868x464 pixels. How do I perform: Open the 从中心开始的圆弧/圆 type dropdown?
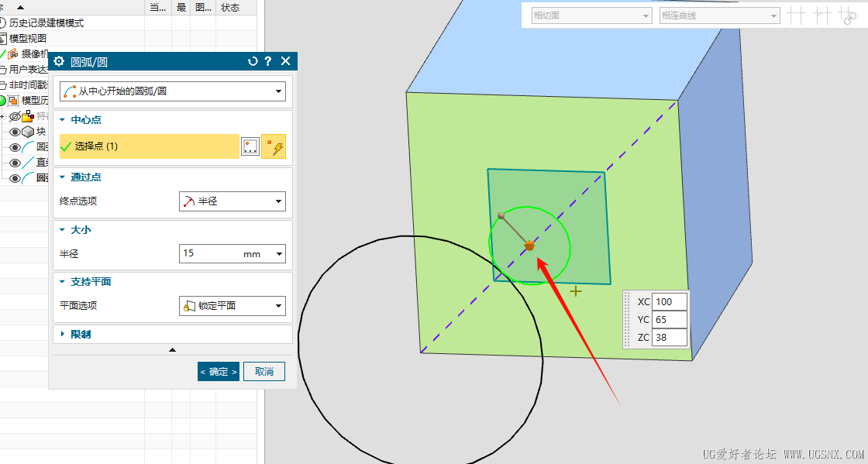(x=173, y=91)
